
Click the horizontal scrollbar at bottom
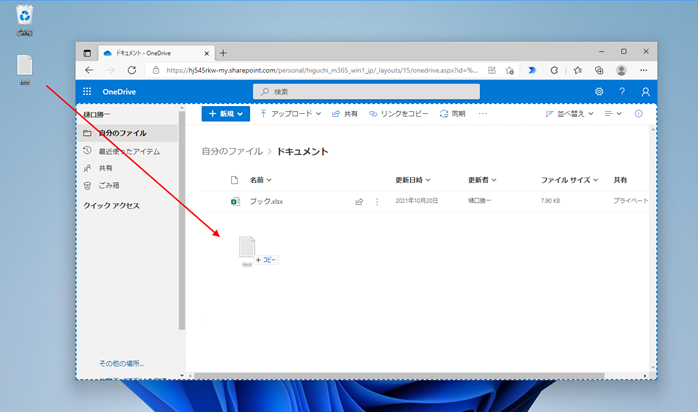click(x=399, y=376)
